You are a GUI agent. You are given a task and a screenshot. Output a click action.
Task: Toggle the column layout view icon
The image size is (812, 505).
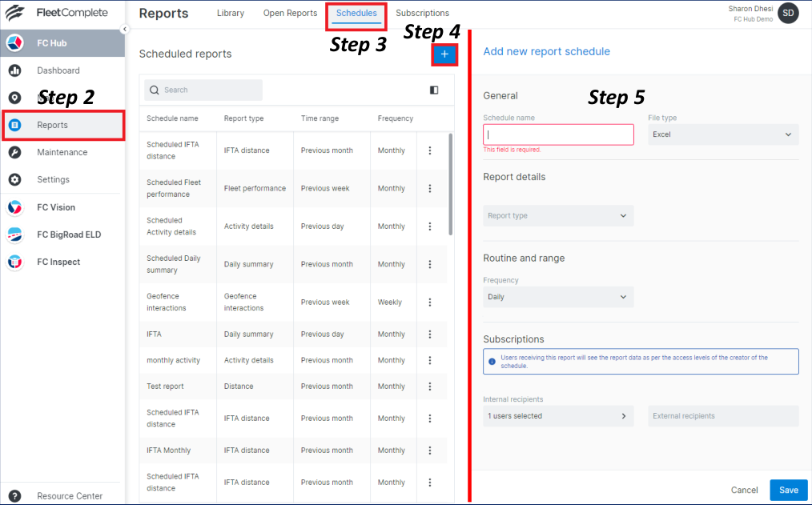tap(434, 90)
